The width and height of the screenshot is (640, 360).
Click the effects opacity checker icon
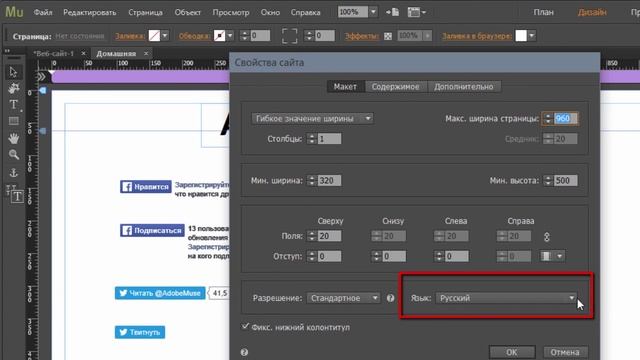coord(388,36)
